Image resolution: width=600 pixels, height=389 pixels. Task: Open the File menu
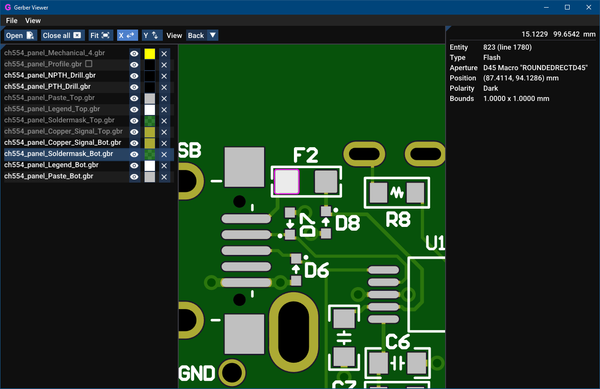click(11, 21)
